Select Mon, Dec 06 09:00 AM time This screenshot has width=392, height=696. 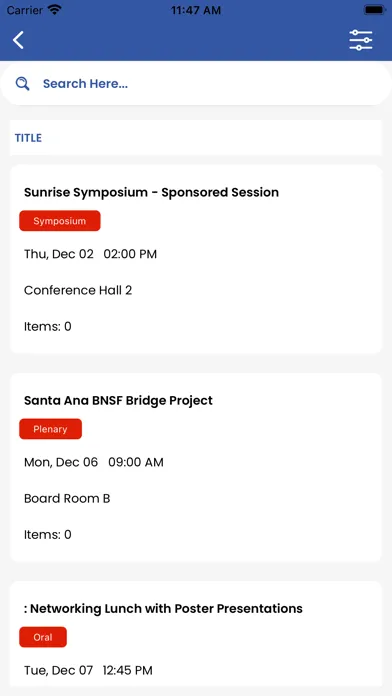tap(94, 462)
